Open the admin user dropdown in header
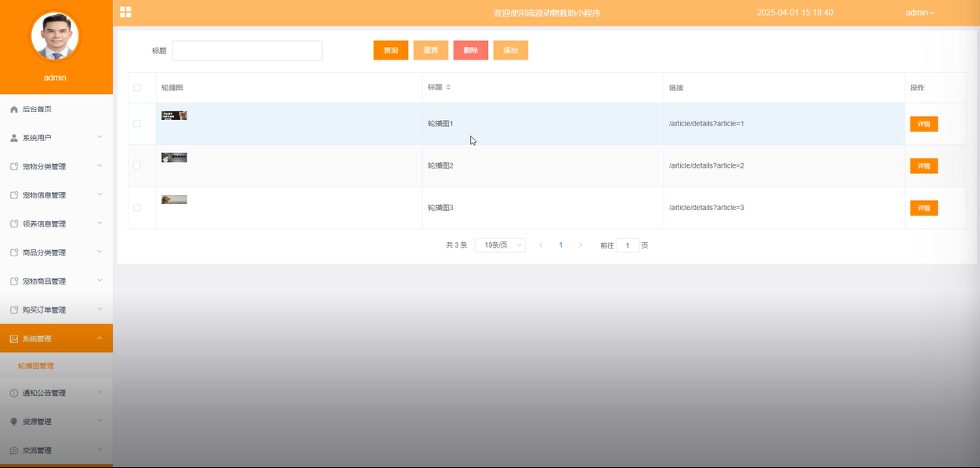Screen dimensions: 980x468 (x=920, y=13)
